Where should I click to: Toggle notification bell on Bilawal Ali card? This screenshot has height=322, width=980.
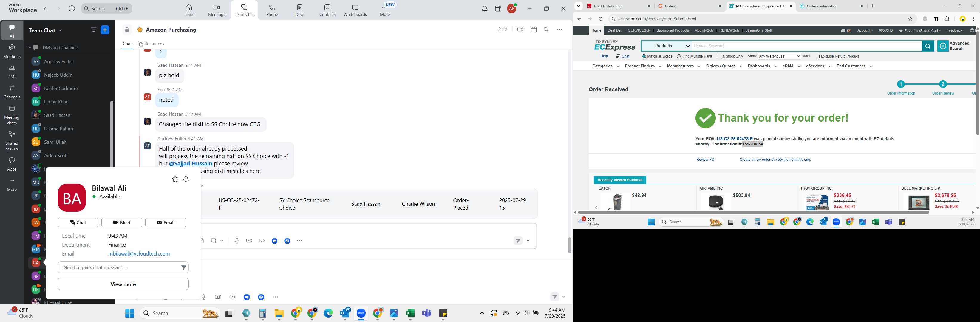(186, 179)
